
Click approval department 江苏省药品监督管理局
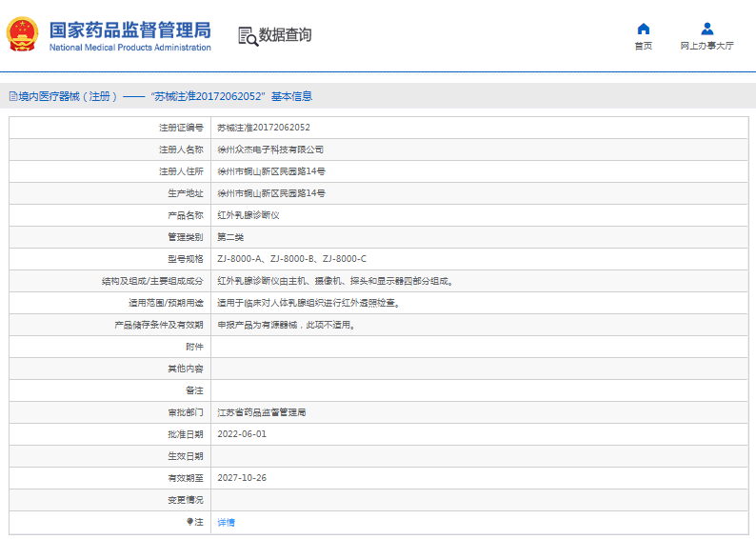click(262, 412)
